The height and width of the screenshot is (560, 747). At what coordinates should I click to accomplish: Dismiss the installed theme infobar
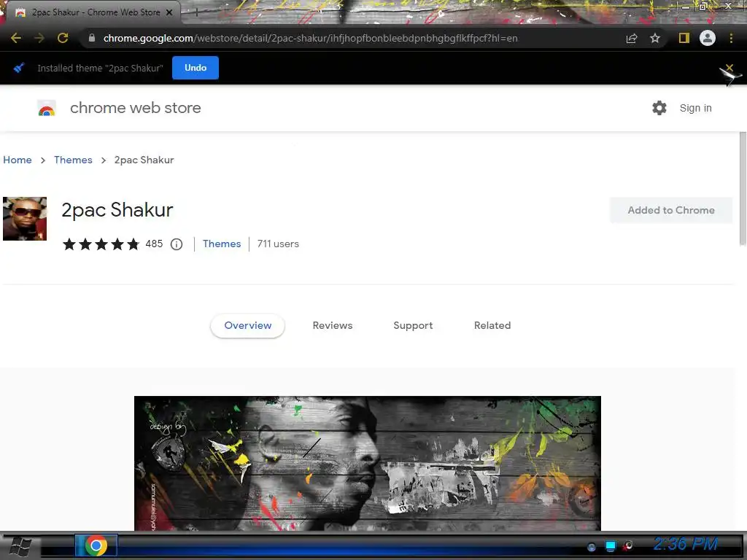point(729,68)
